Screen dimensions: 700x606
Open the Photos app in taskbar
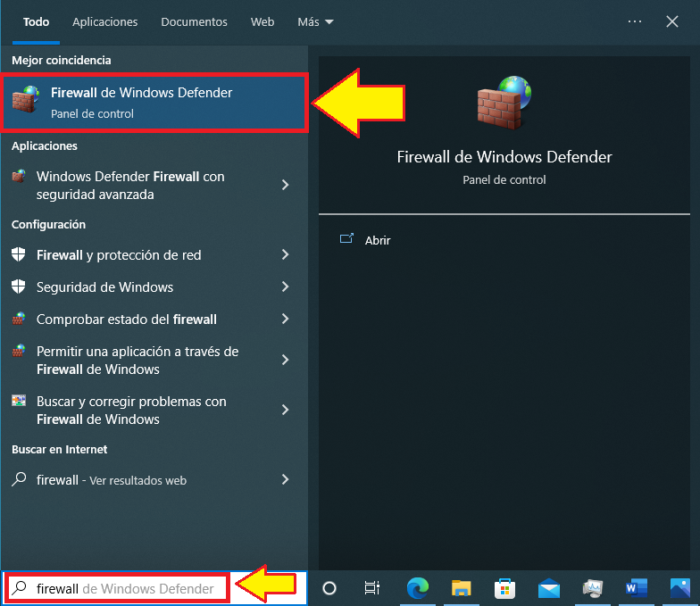(680, 588)
